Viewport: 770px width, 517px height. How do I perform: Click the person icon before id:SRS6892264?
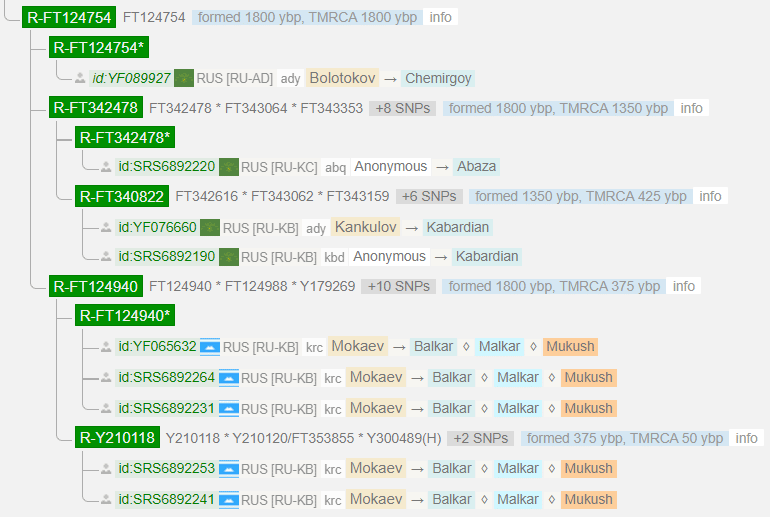point(106,378)
